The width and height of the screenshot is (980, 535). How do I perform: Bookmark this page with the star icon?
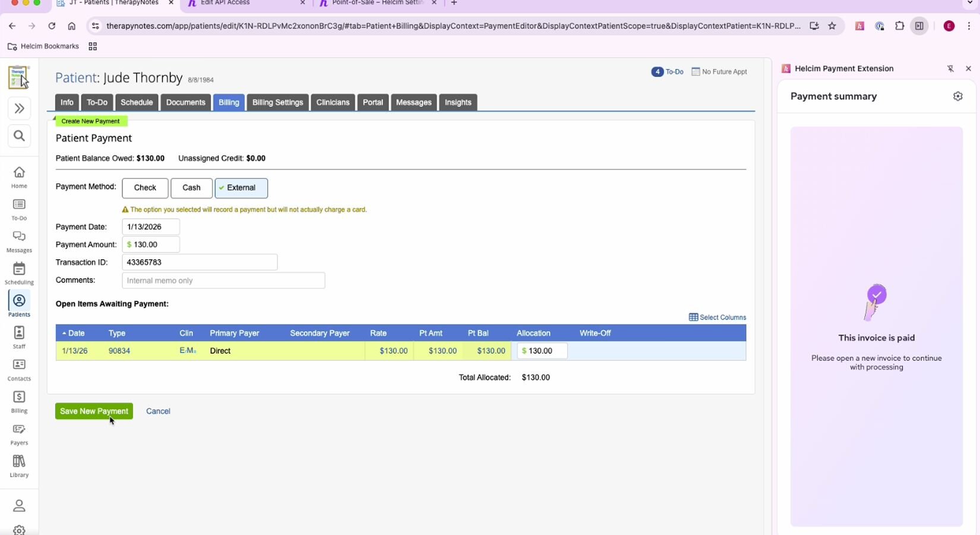point(832,26)
